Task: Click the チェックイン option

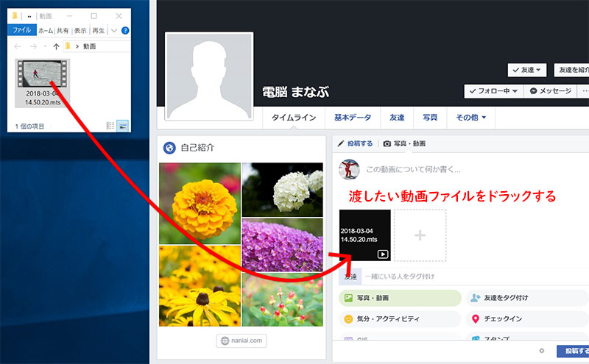Action: pyautogui.click(x=527, y=319)
